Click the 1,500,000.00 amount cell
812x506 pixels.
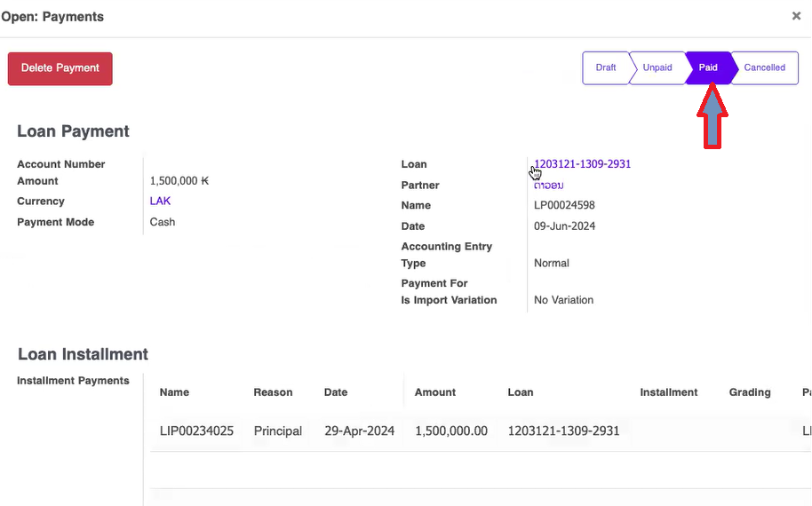point(451,431)
